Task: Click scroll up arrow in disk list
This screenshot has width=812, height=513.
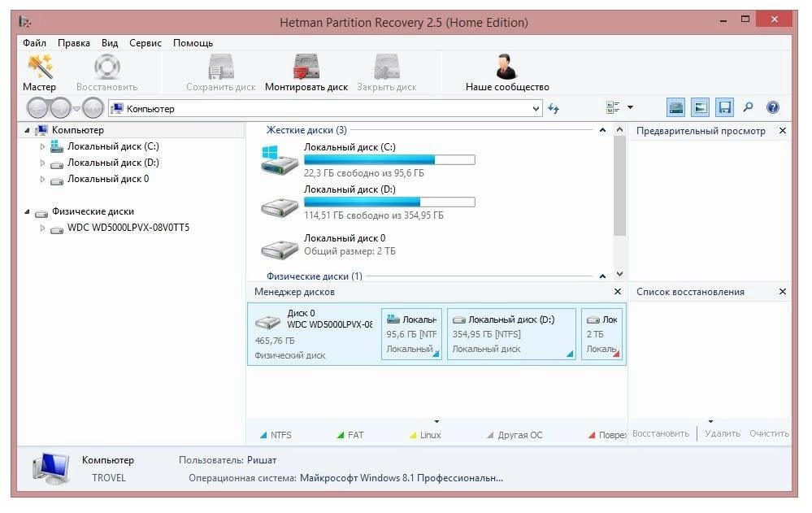Action: (619, 129)
